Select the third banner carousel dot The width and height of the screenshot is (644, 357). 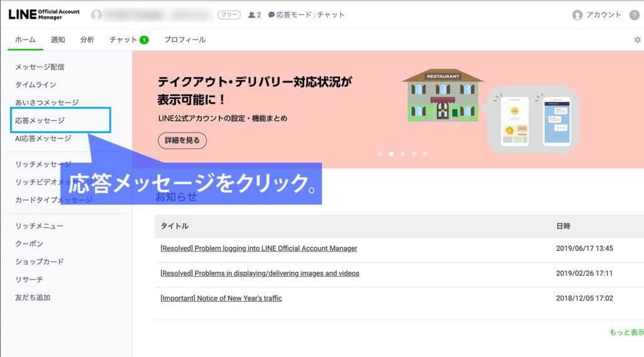click(402, 154)
